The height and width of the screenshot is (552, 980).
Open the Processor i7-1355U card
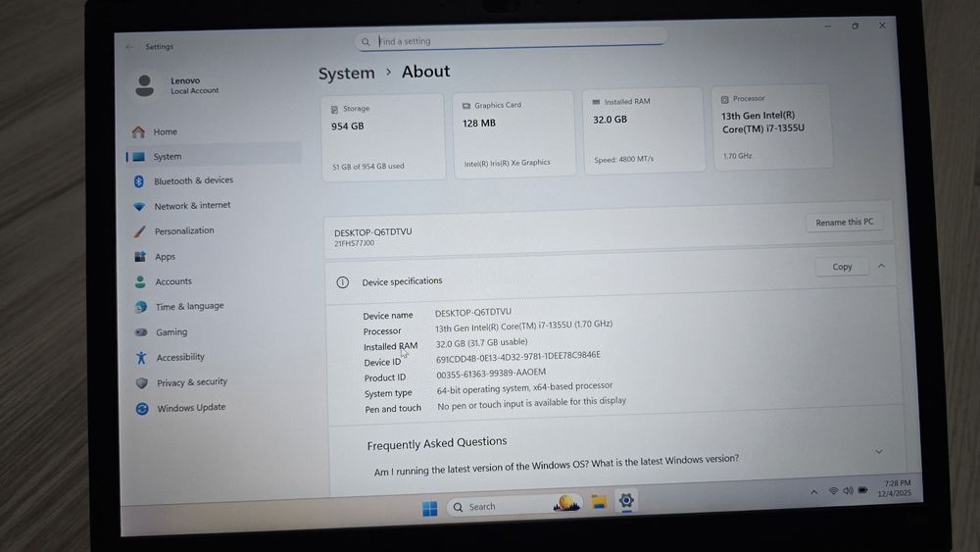[x=772, y=127]
